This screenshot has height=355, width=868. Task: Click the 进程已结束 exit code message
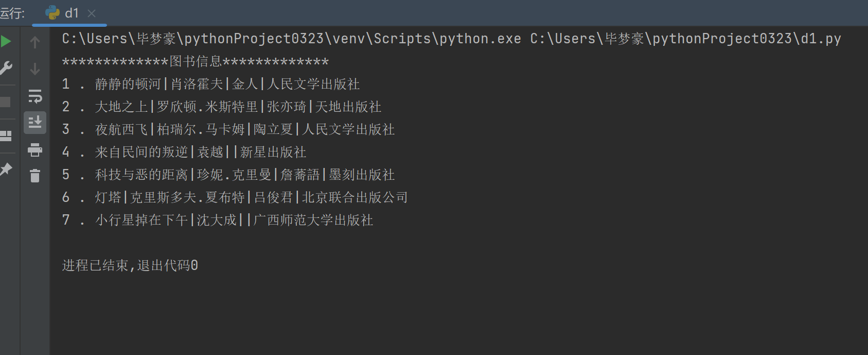pos(130,265)
